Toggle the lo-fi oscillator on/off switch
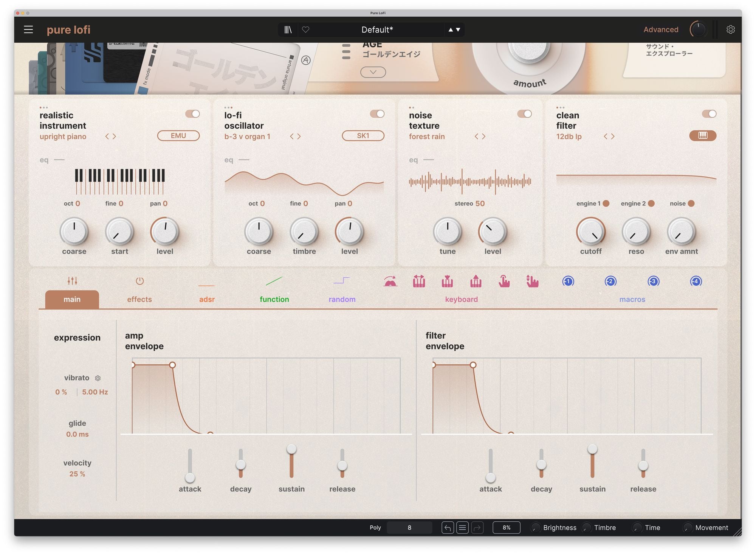Image resolution: width=756 pixels, height=555 pixels. (x=377, y=114)
